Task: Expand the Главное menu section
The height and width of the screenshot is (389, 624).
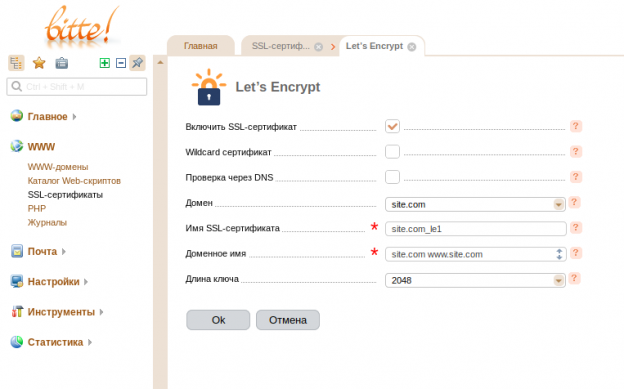Action: pyautogui.click(x=74, y=117)
